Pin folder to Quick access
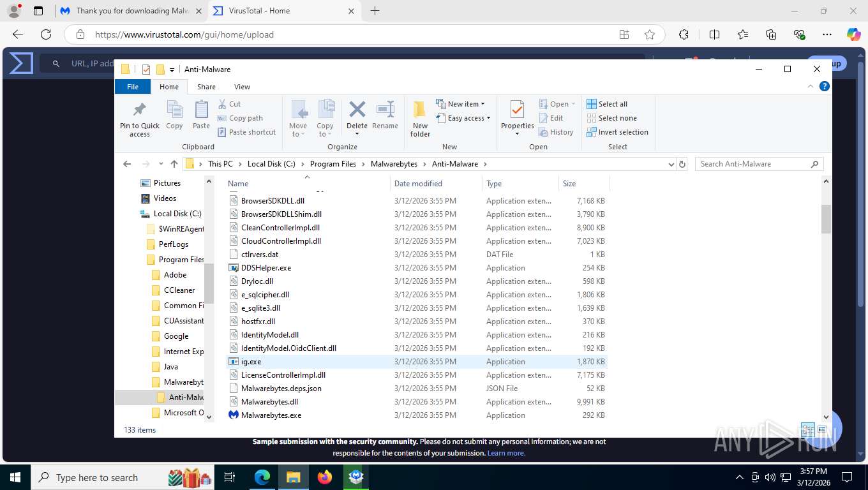Image resolution: width=868 pixels, height=490 pixels. pyautogui.click(x=140, y=119)
